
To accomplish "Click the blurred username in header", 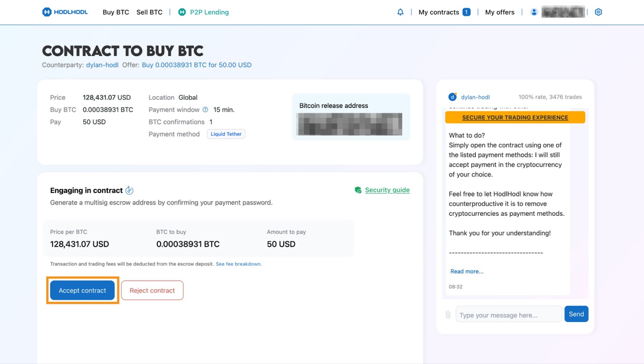I will (563, 12).
